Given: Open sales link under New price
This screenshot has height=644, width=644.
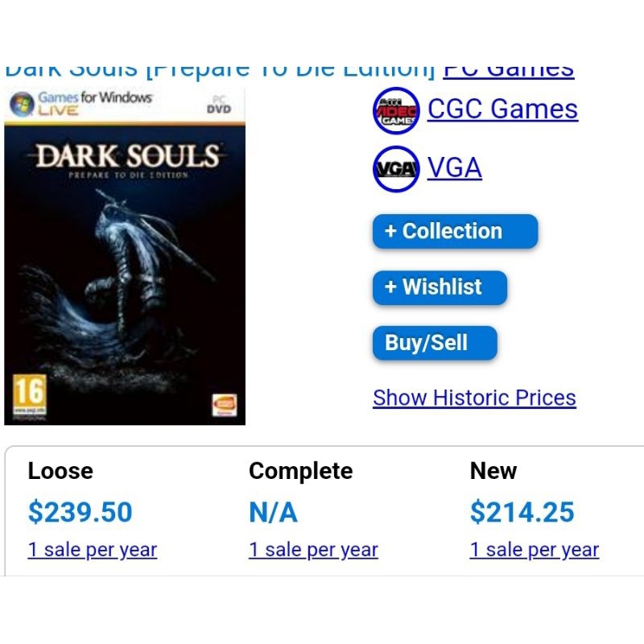Looking at the screenshot, I should point(535,550).
